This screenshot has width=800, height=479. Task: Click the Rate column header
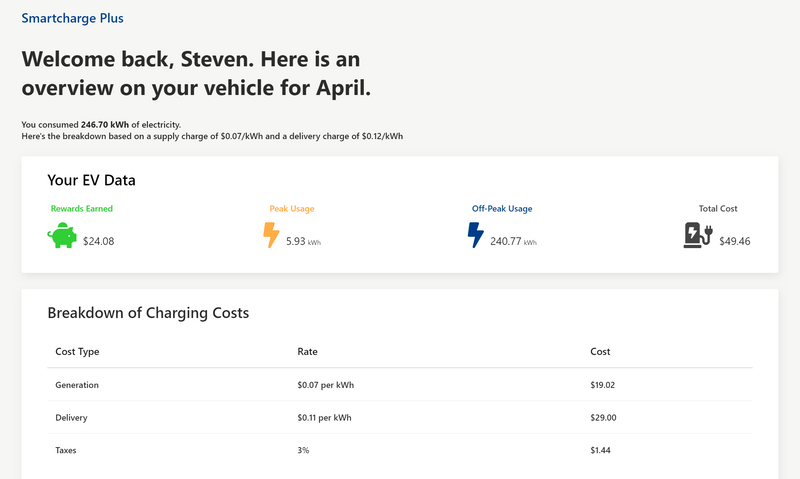tap(307, 351)
